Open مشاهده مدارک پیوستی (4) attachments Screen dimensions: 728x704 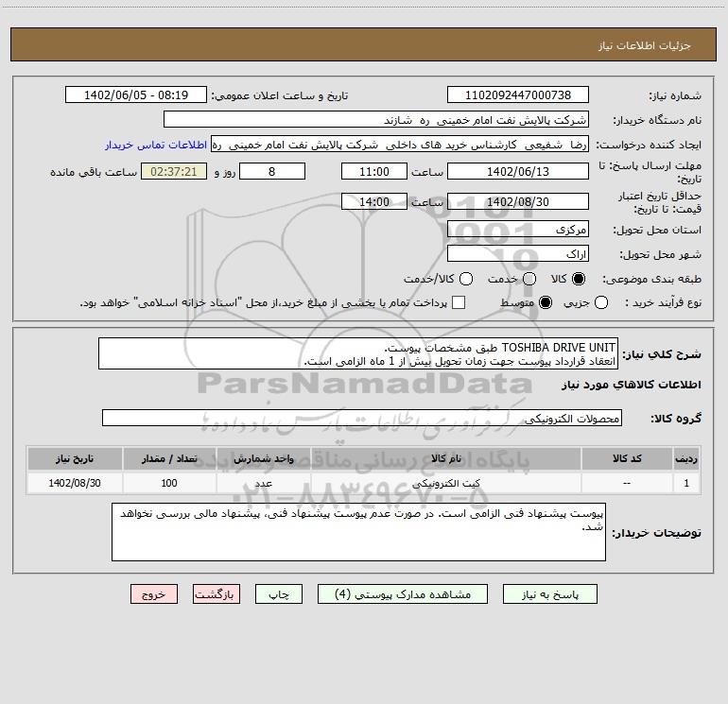403,594
